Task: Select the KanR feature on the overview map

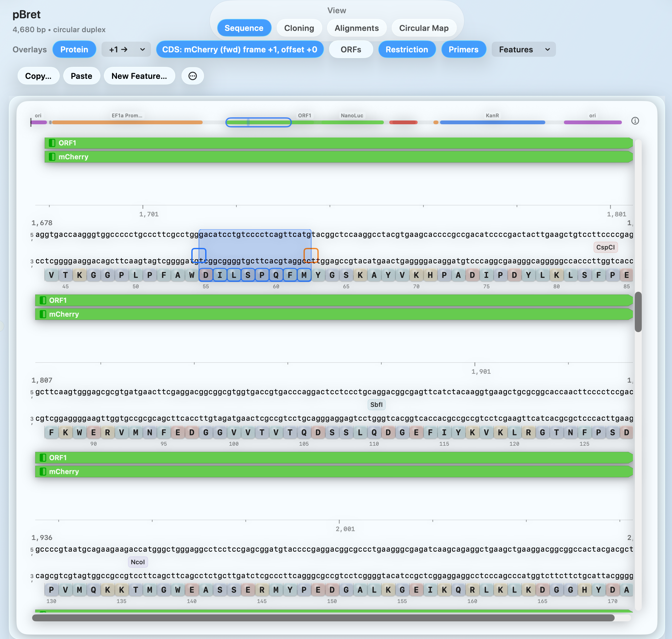Action: [492, 122]
